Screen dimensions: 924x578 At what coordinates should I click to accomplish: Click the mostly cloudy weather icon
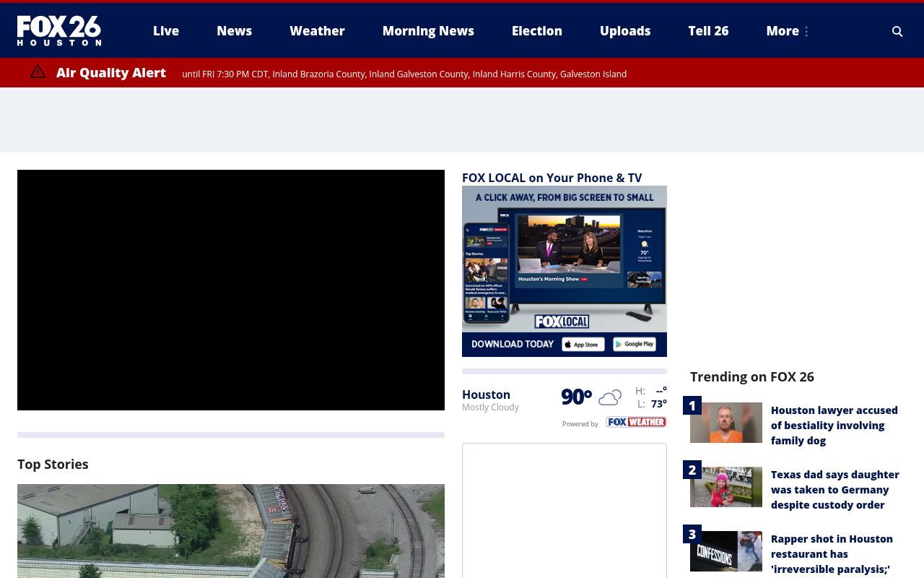tap(610, 397)
